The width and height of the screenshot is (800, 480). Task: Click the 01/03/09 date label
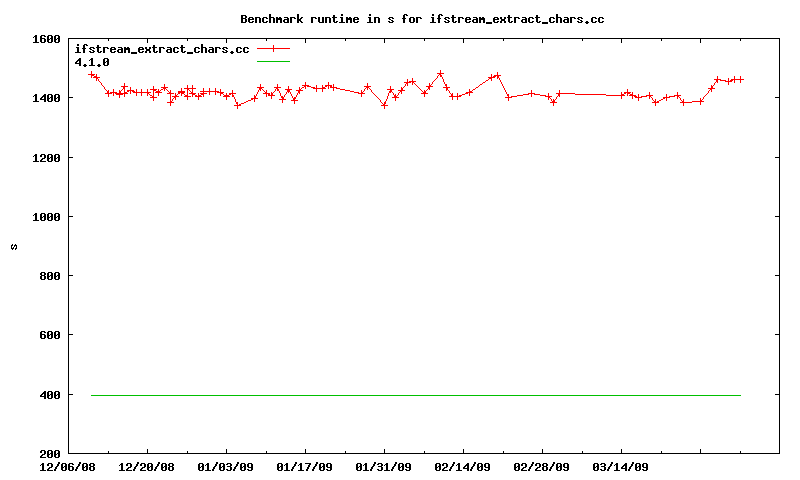point(226,467)
